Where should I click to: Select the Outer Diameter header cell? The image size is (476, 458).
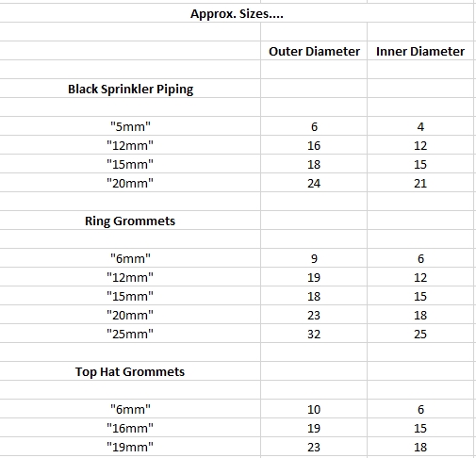coord(314,51)
